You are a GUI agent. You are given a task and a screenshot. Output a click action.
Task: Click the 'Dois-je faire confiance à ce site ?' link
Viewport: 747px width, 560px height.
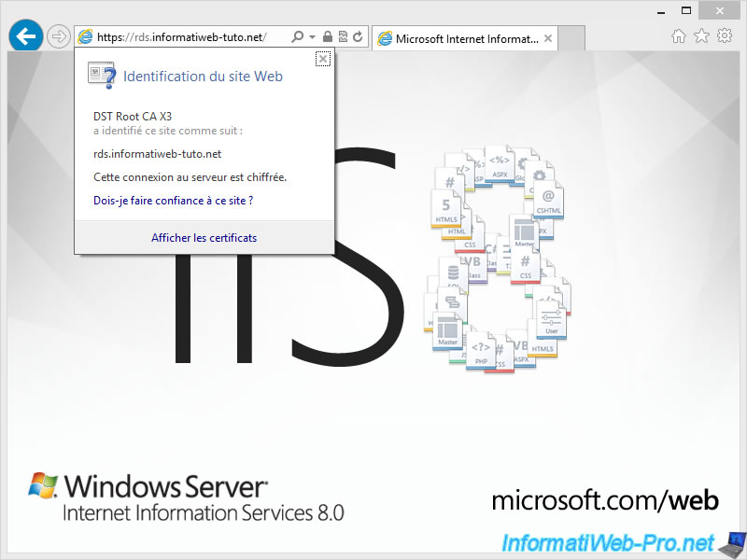pos(173,201)
